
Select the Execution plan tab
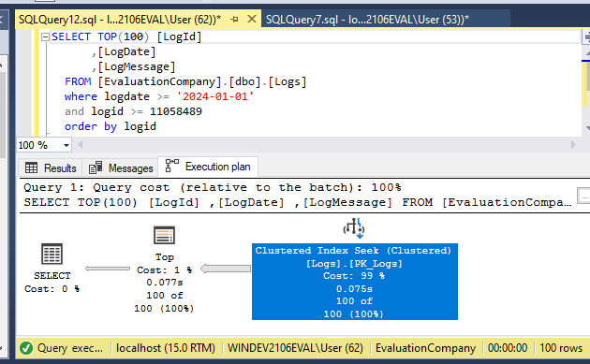tap(208, 167)
